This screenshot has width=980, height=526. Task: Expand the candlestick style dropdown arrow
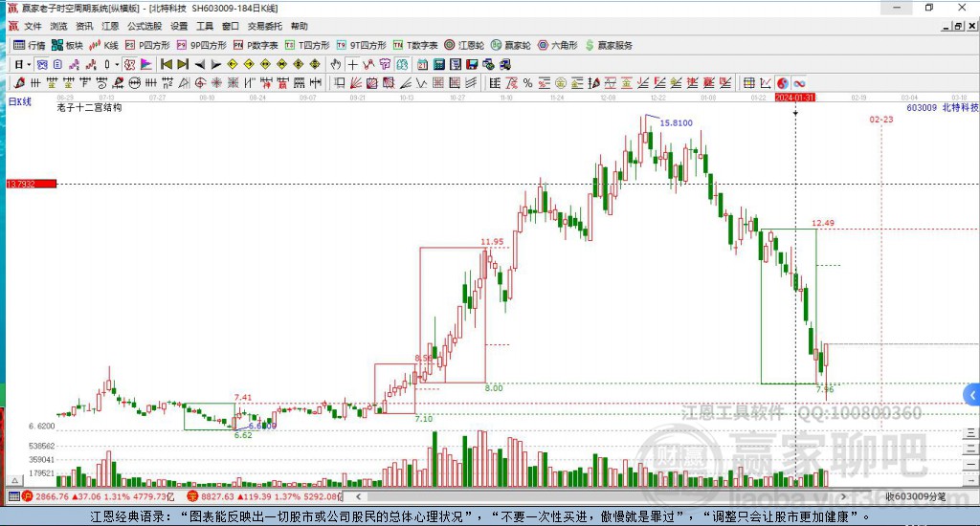(117, 64)
